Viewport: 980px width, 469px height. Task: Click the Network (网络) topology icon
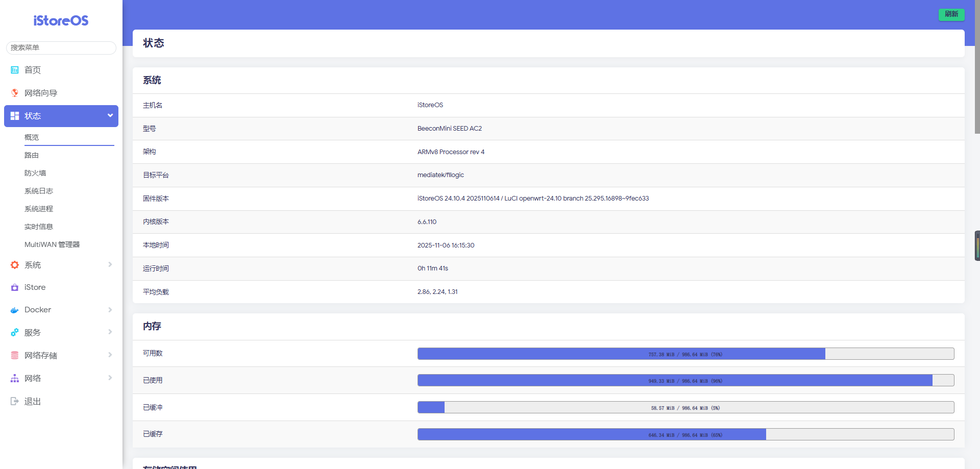point(15,378)
